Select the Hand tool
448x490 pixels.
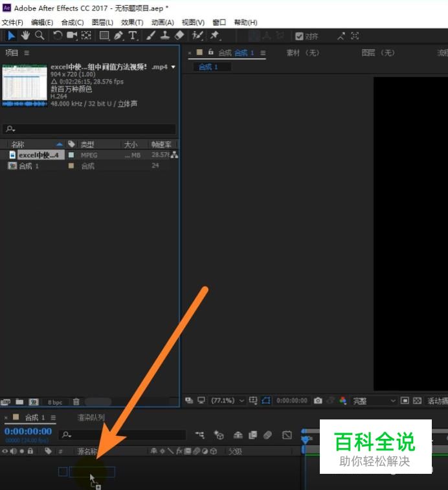coord(25,36)
